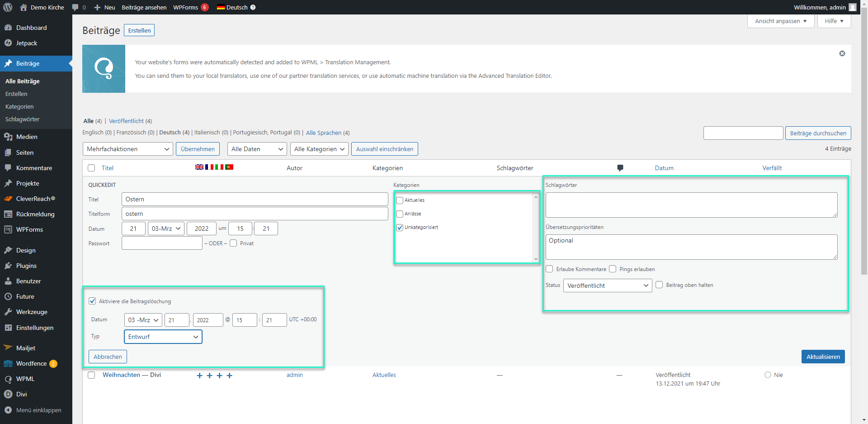
Task: Click the WordPress logo in admin bar
Action: tap(8, 7)
